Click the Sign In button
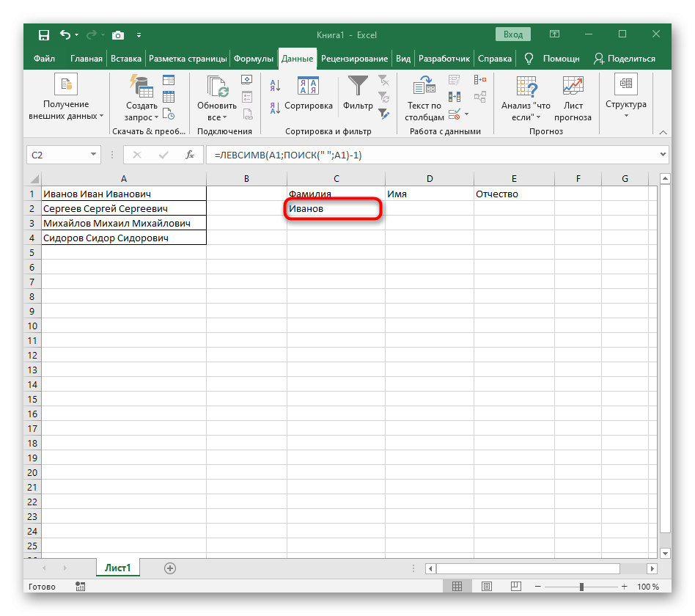Screen dimensions: 695x616 pyautogui.click(x=513, y=34)
